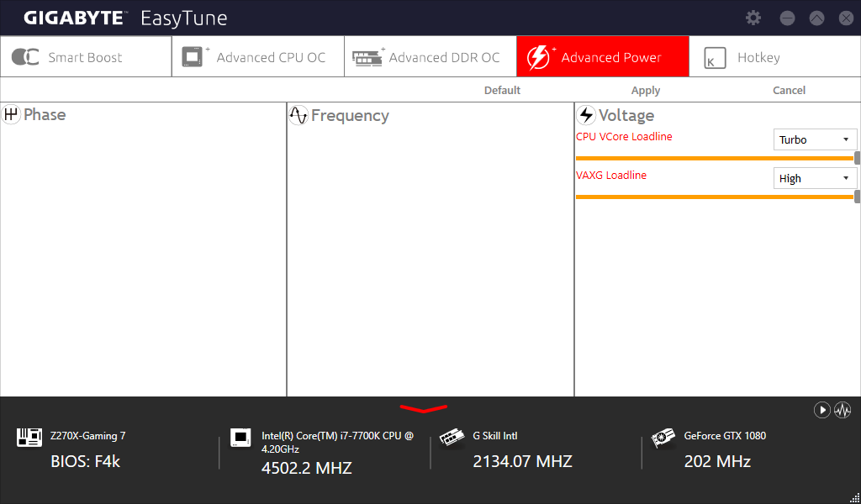
Task: Click the CPU VCore Loadline label
Action: click(x=624, y=137)
